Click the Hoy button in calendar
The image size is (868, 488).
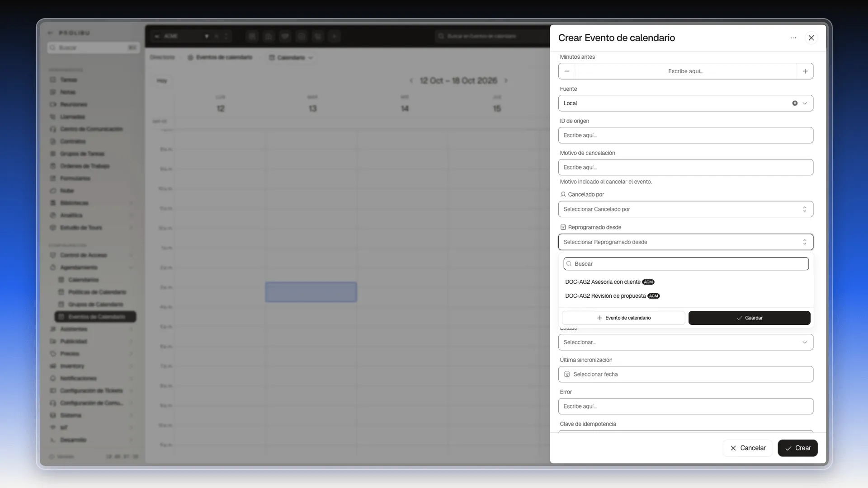tap(162, 80)
